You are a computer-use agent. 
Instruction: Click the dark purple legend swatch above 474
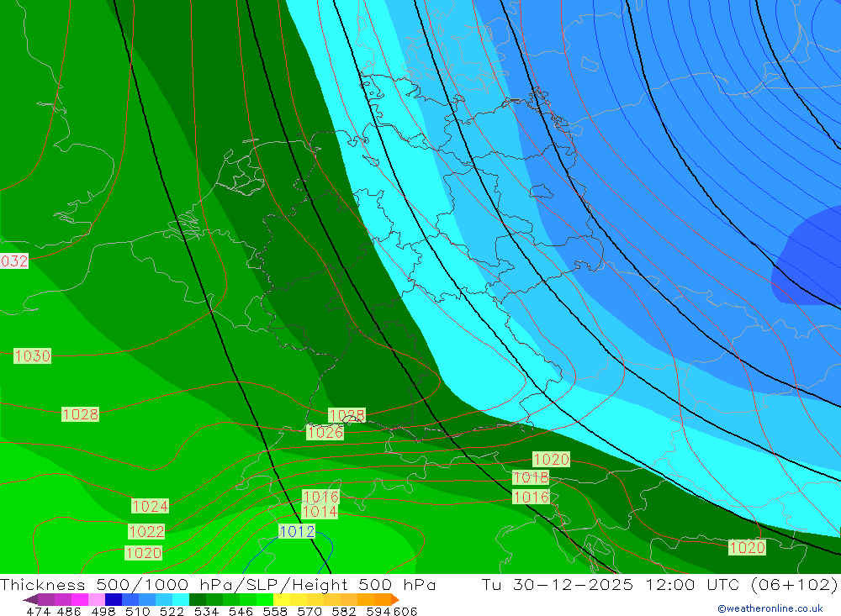(45, 599)
